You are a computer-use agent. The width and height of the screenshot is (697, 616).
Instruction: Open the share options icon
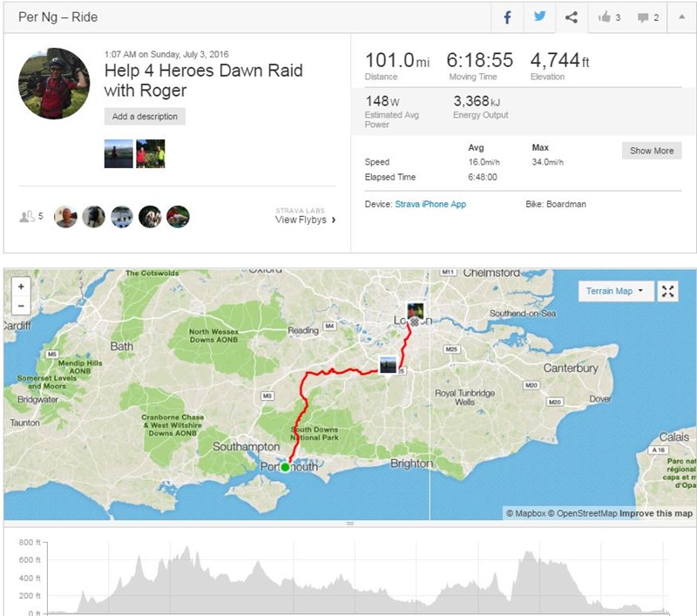point(572,17)
